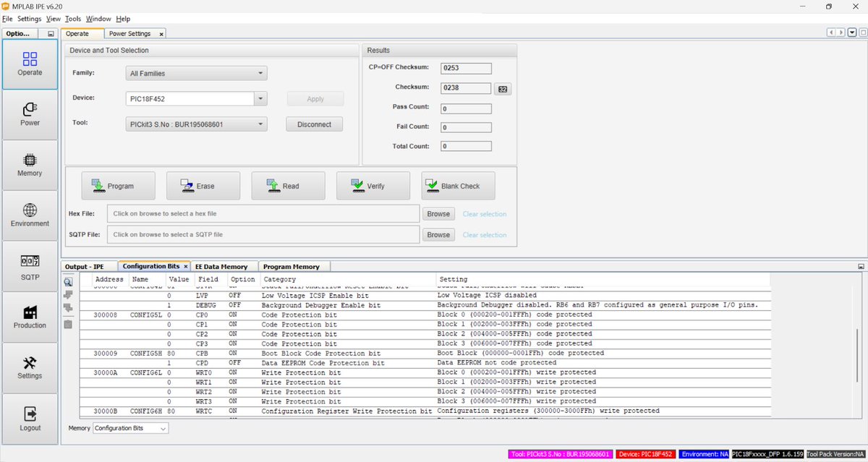Open the Memory view from the sidebar

coord(30,165)
